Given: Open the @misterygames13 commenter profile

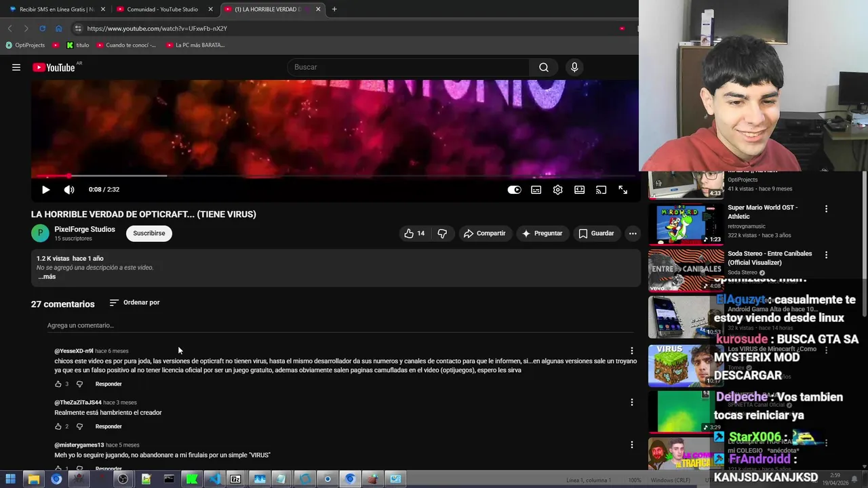Looking at the screenshot, I should click(x=79, y=445).
